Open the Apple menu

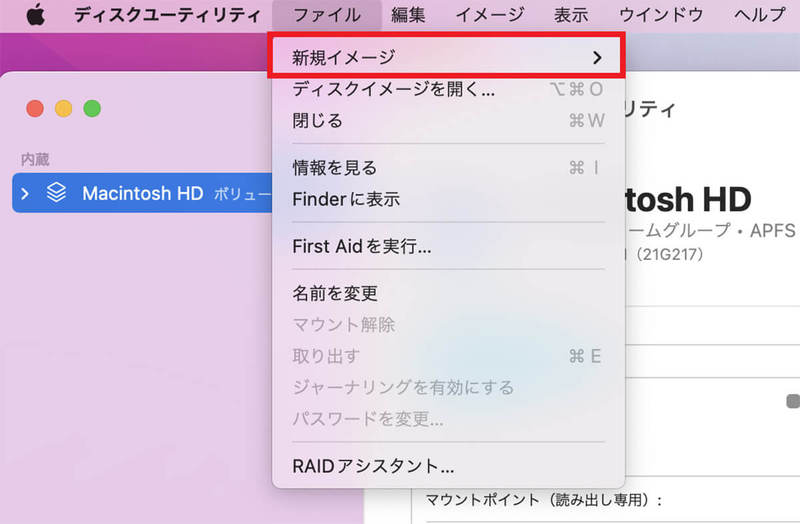[36, 15]
